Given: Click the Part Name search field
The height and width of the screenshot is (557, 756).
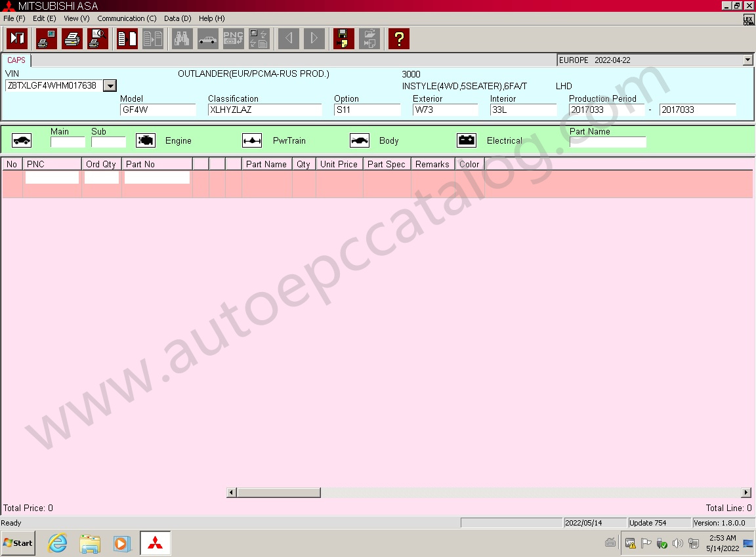Looking at the screenshot, I should click(x=608, y=142).
